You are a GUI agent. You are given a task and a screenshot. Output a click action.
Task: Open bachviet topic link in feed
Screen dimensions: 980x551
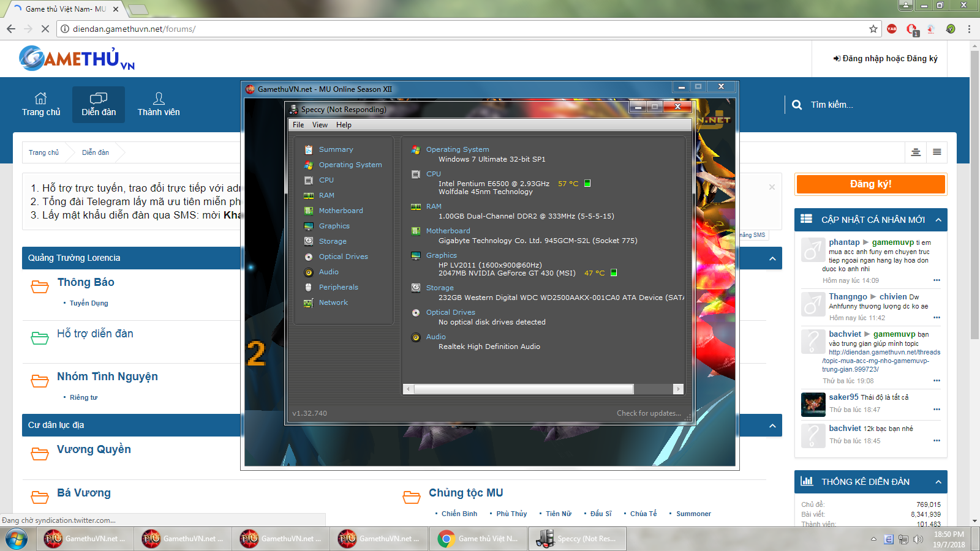point(881,361)
